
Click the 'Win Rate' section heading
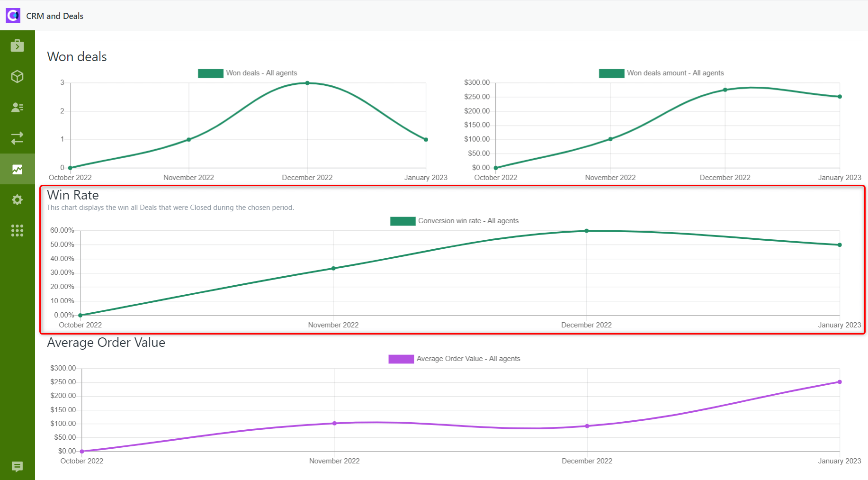[x=73, y=195]
